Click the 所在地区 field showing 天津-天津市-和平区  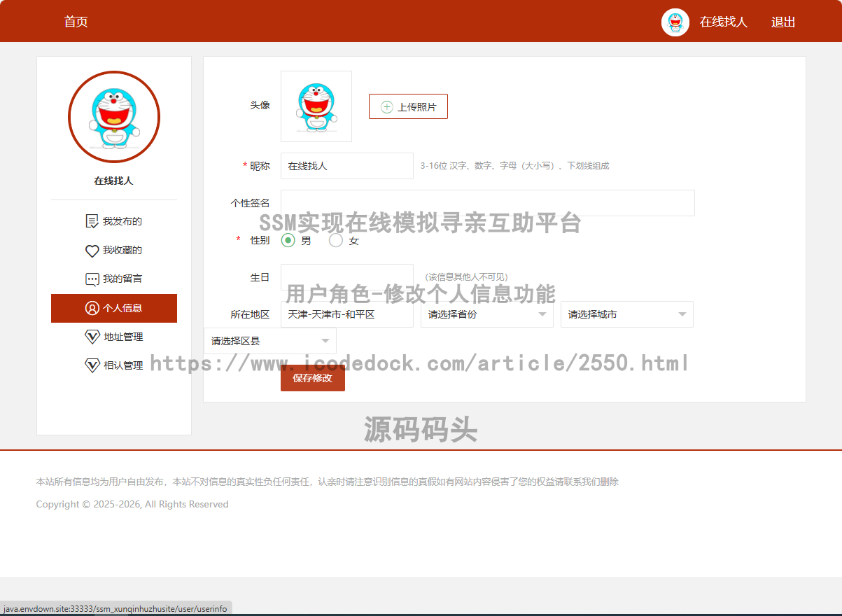[x=347, y=314]
